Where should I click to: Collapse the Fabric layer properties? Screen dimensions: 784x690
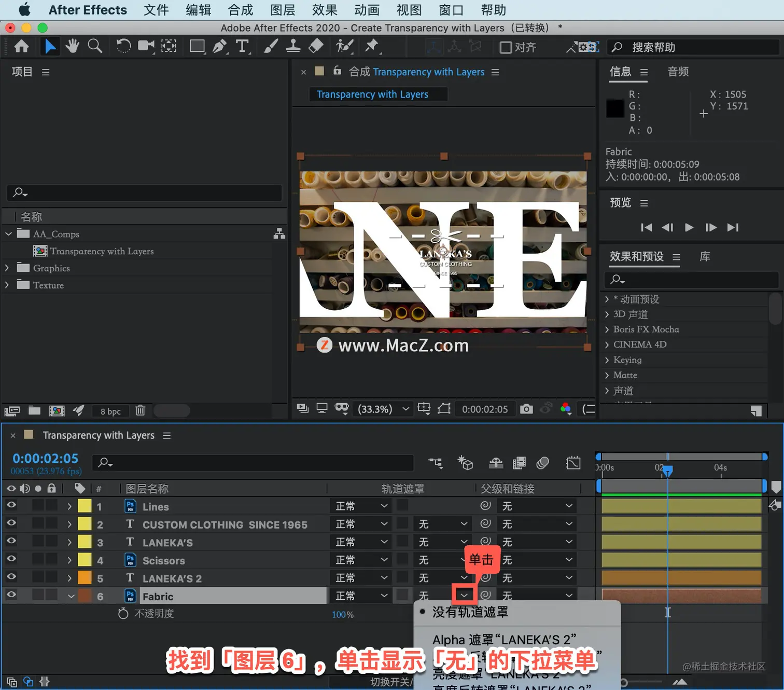[71, 596]
